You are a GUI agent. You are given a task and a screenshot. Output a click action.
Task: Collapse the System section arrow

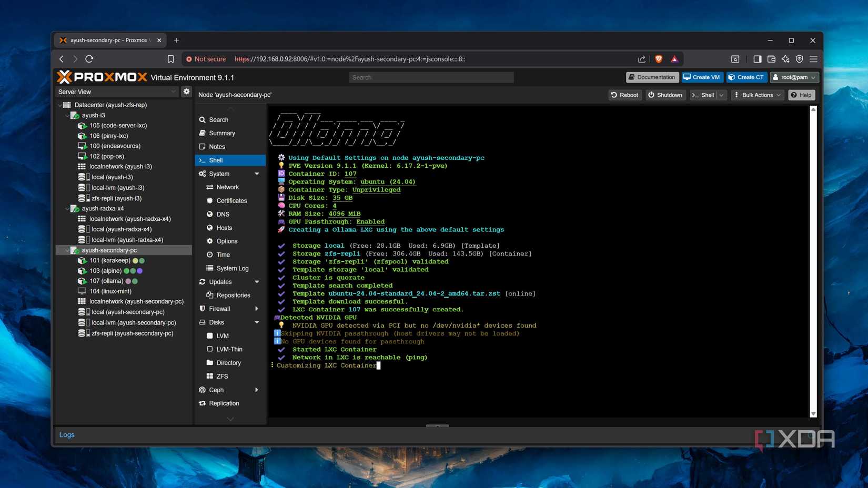tap(257, 174)
